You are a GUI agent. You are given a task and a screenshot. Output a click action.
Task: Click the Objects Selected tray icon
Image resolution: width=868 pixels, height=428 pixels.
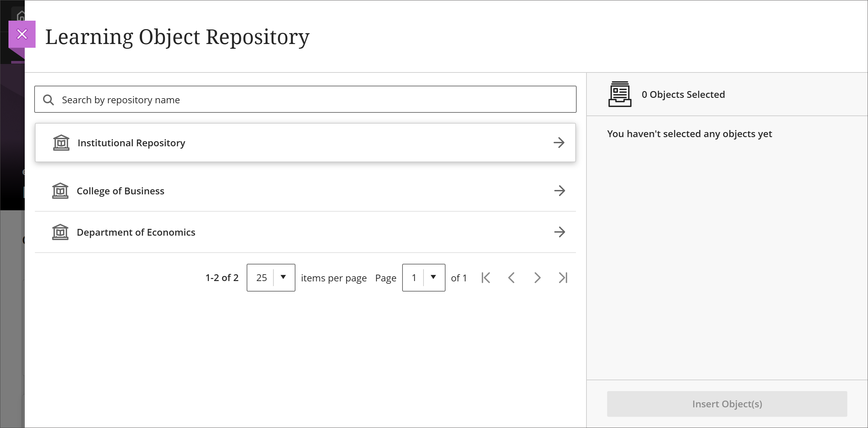pos(619,94)
